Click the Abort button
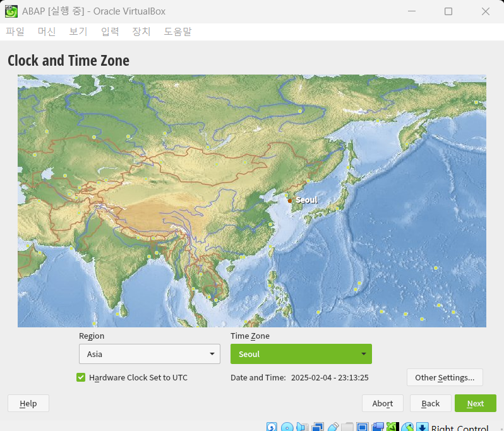 383,403
